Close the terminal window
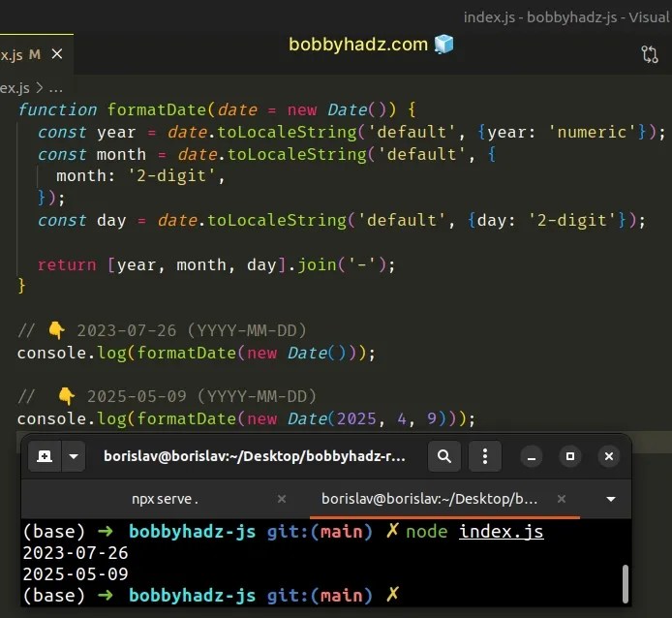672x618 pixels. pyautogui.click(x=608, y=456)
